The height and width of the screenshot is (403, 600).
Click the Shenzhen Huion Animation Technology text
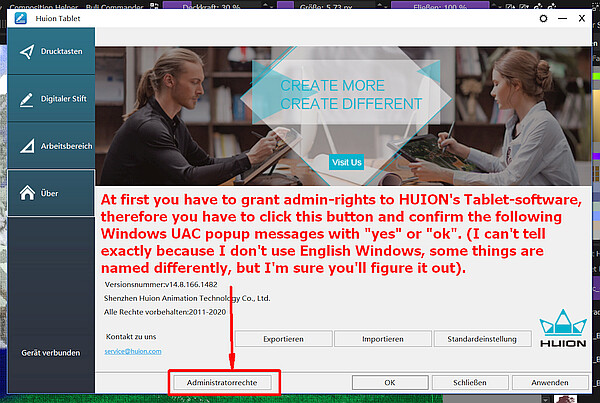pyautogui.click(x=187, y=298)
